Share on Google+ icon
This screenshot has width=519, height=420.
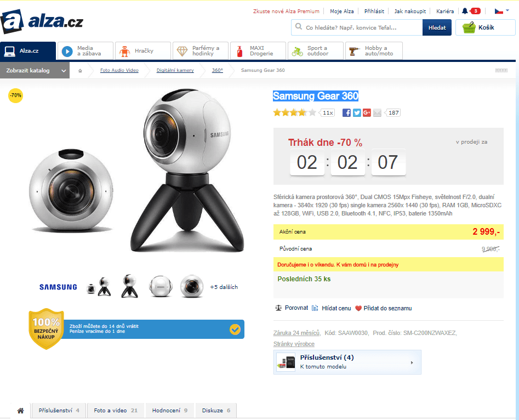click(x=367, y=112)
